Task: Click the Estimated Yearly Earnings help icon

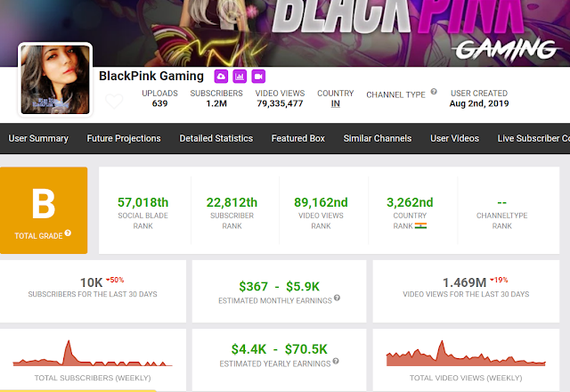Action: [x=336, y=361]
